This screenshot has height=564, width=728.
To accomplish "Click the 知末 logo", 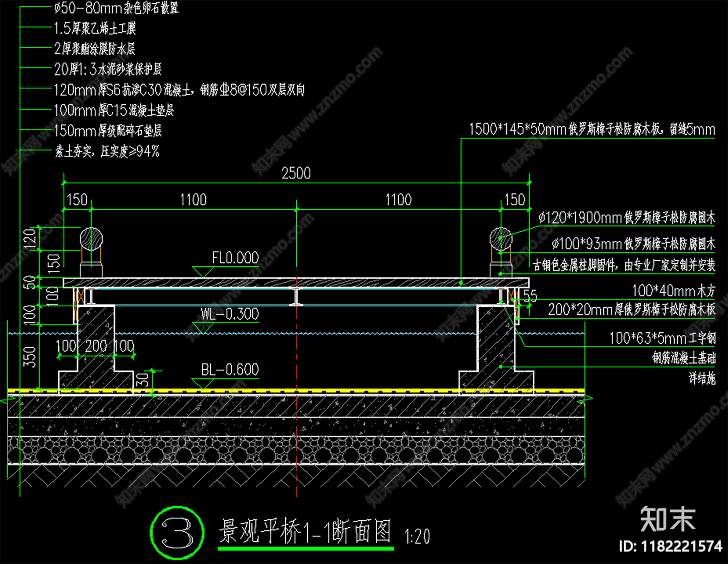I will (668, 519).
